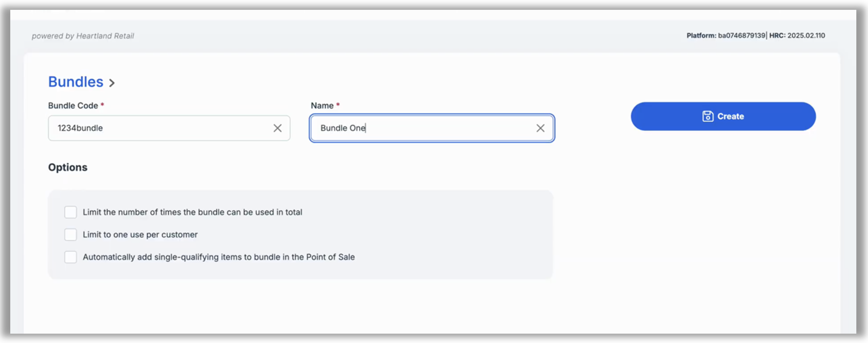Image resolution: width=868 pixels, height=343 pixels.
Task: Click the chevron arrow beside Bundles
Action: [112, 83]
